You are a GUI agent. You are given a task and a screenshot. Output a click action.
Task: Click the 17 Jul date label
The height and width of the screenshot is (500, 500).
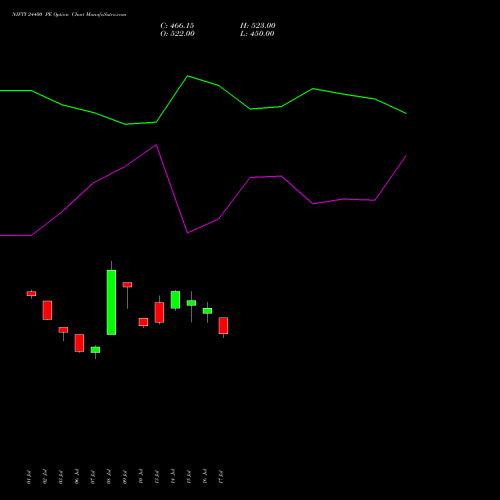pyautogui.click(x=221, y=477)
